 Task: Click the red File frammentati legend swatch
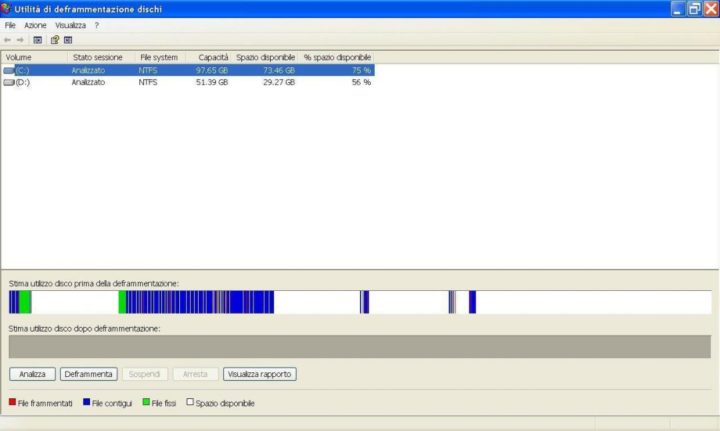(12, 402)
